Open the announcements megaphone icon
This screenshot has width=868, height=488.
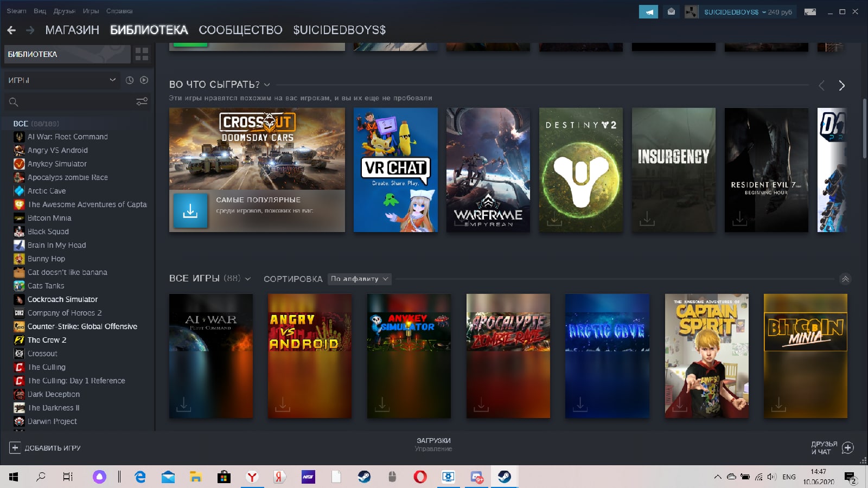[648, 12]
